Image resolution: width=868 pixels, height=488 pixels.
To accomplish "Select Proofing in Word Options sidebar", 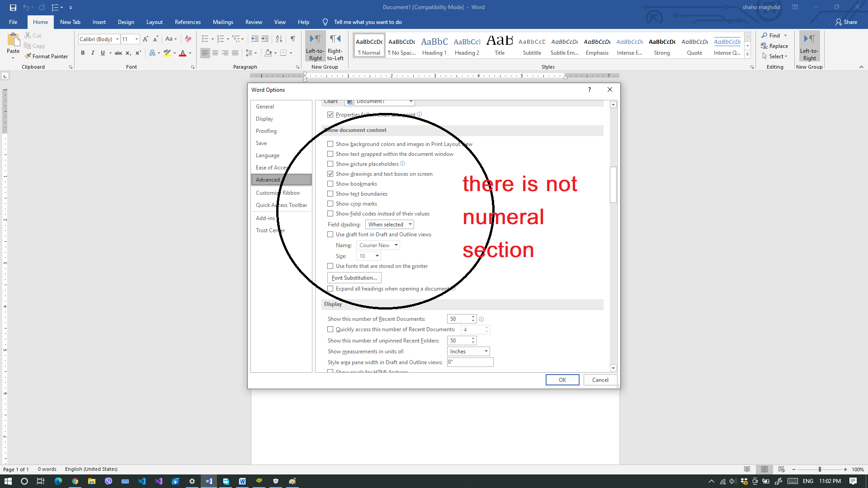I will coord(281,131).
